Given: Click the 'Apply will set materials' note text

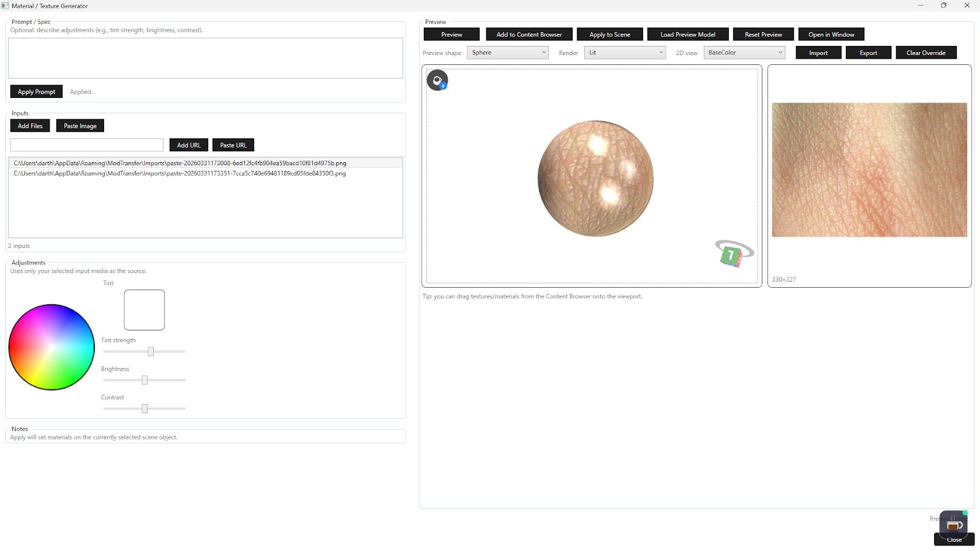Looking at the screenshot, I should 94,437.
